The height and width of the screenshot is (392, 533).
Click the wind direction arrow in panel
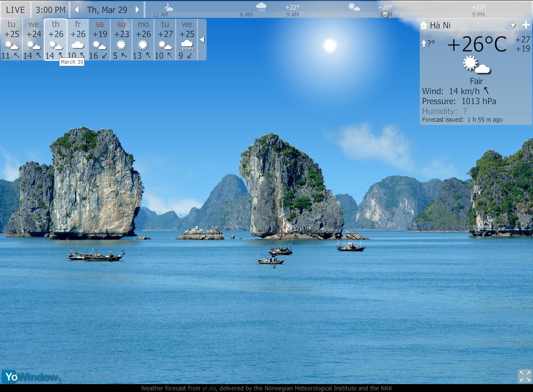[x=486, y=91]
